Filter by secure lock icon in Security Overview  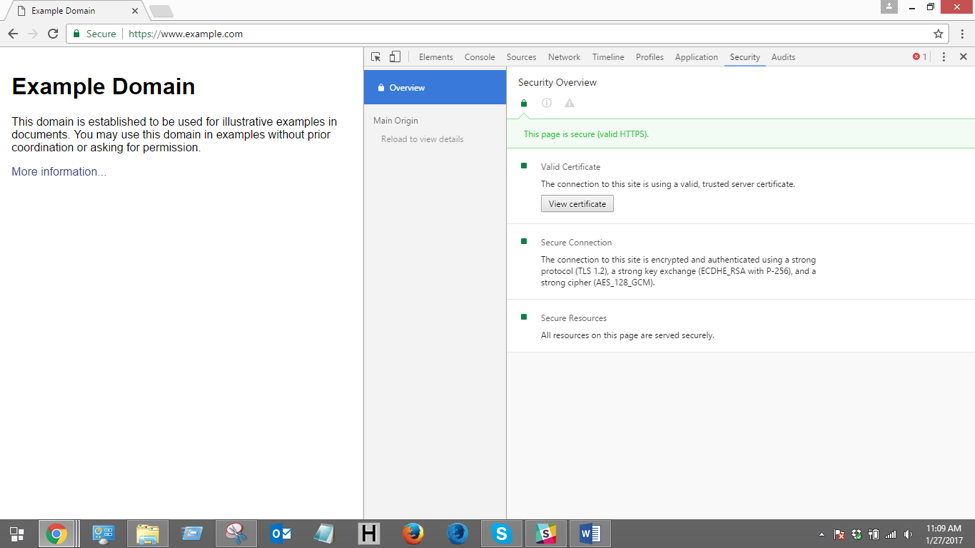524,103
